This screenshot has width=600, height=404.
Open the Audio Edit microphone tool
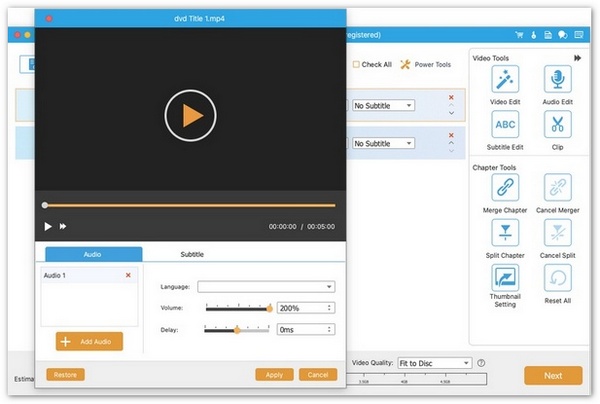558,79
